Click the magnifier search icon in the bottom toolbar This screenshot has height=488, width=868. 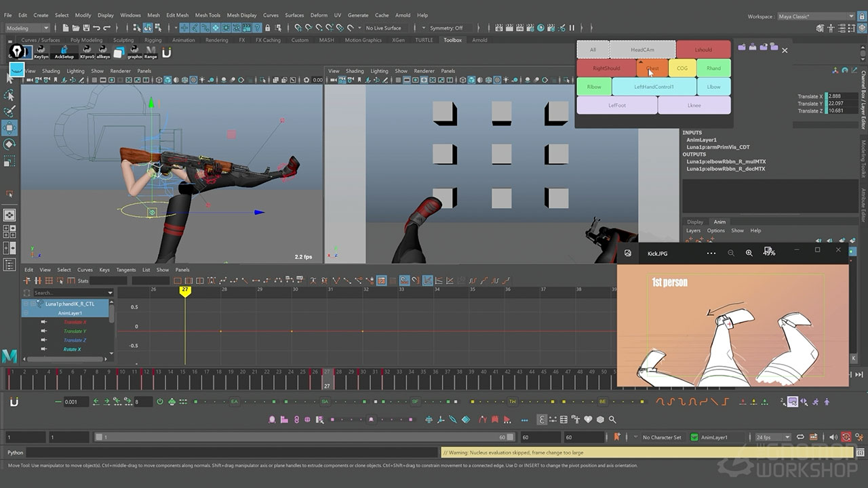612,420
